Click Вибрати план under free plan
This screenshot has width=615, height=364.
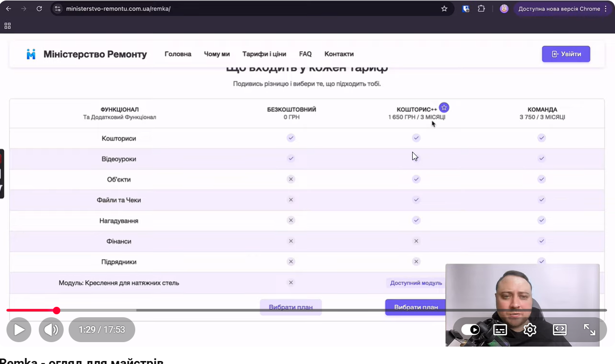pos(291,307)
